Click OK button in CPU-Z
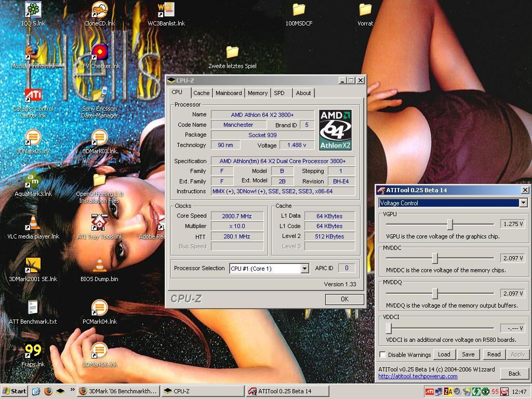Viewport: 532px width, 399px height. (x=344, y=299)
